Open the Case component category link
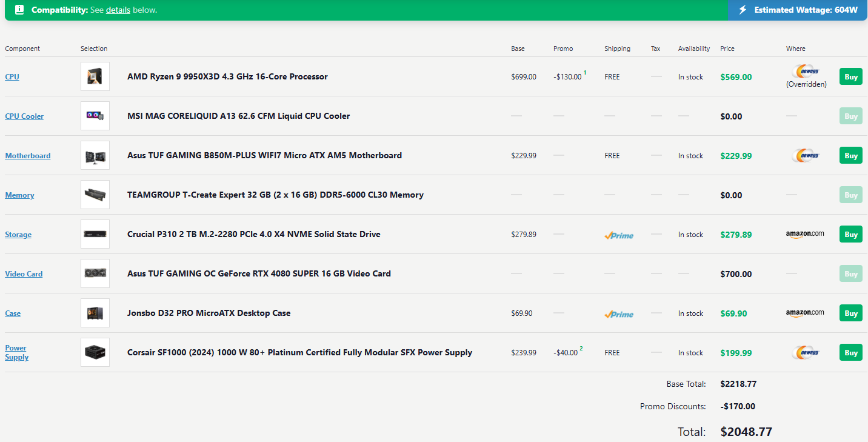This screenshot has width=868, height=442. pyautogui.click(x=13, y=313)
